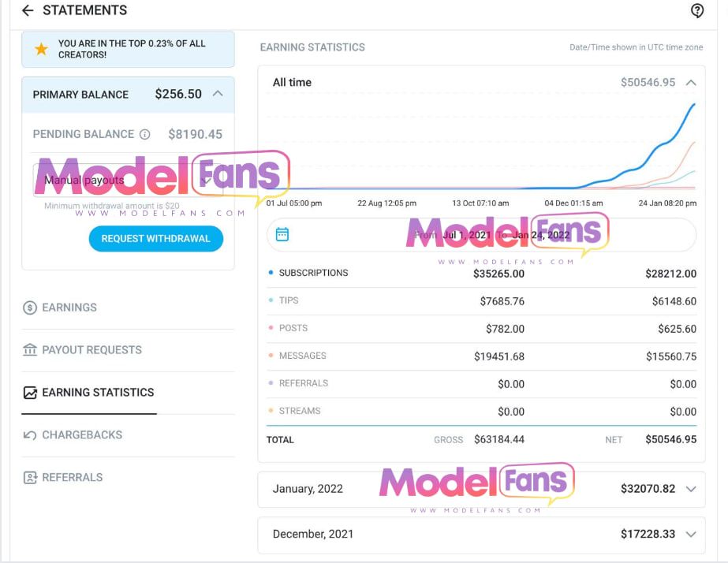Click the Chargebacks return-arrow icon
The image size is (728, 563).
pos(30,435)
